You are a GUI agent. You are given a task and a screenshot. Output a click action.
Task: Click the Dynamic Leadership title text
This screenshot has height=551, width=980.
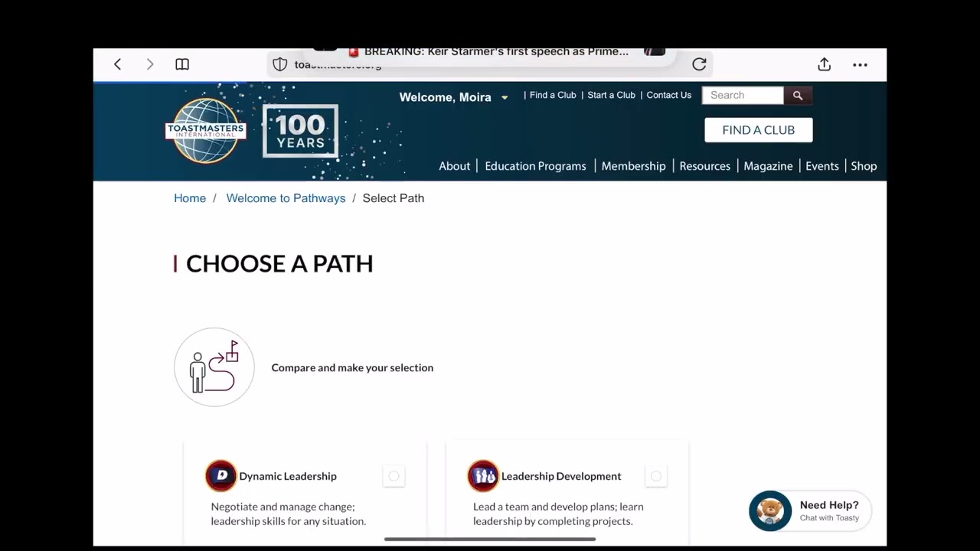(288, 476)
